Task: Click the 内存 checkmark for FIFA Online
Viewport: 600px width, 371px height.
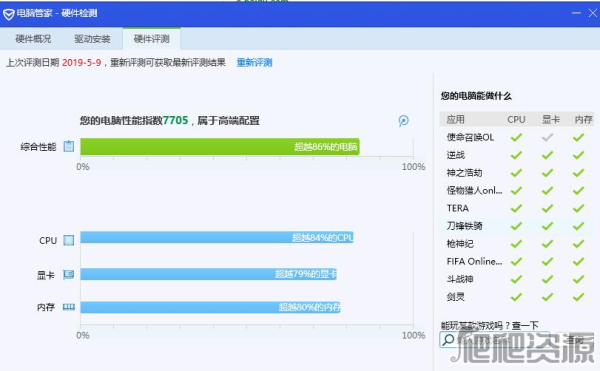Action: point(579,261)
